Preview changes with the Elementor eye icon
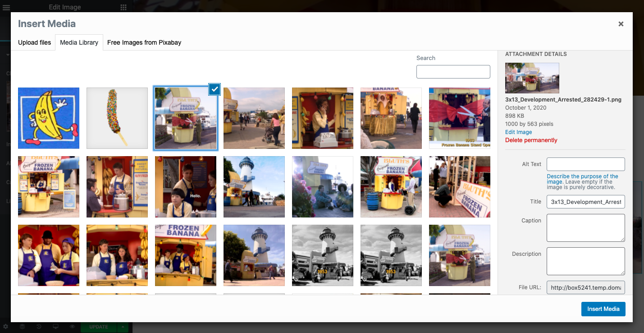This screenshot has width=644, height=333. 72,326
